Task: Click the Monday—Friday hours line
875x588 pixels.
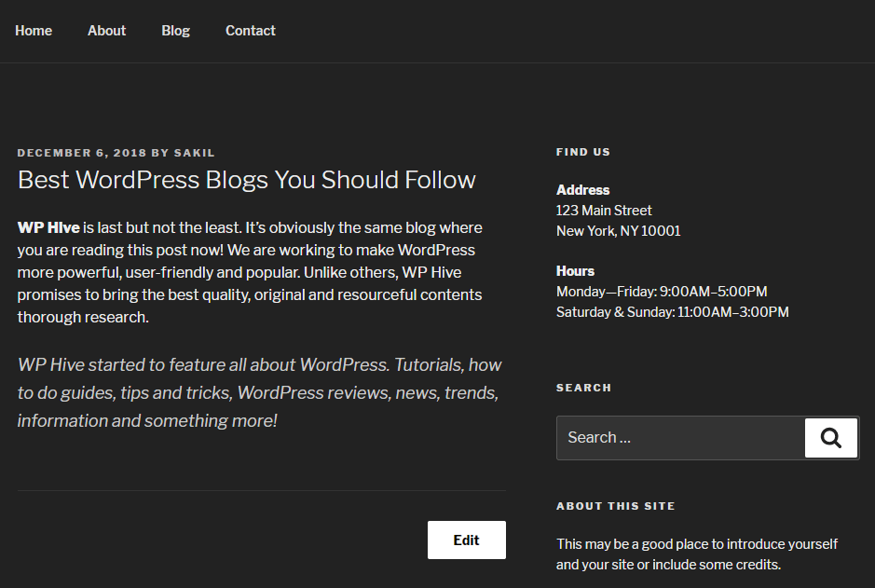Action: coord(662,292)
